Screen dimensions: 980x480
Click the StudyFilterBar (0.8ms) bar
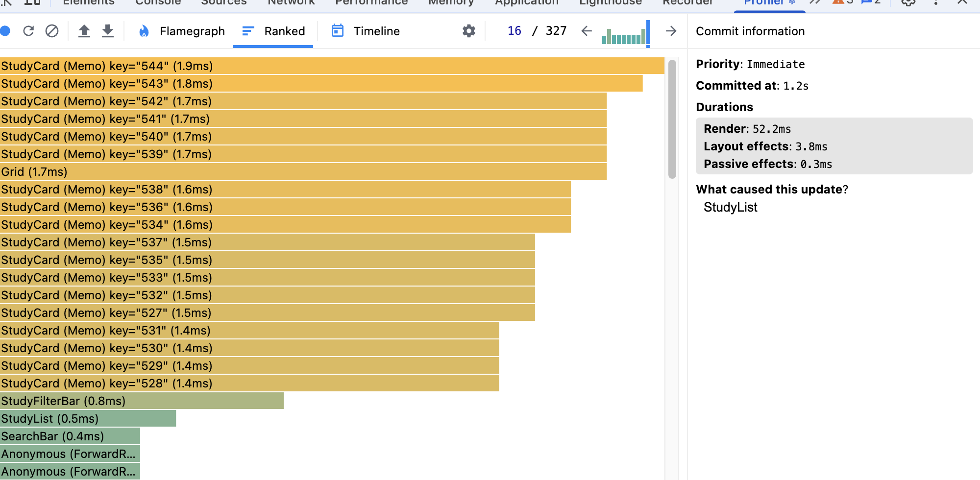(142, 401)
